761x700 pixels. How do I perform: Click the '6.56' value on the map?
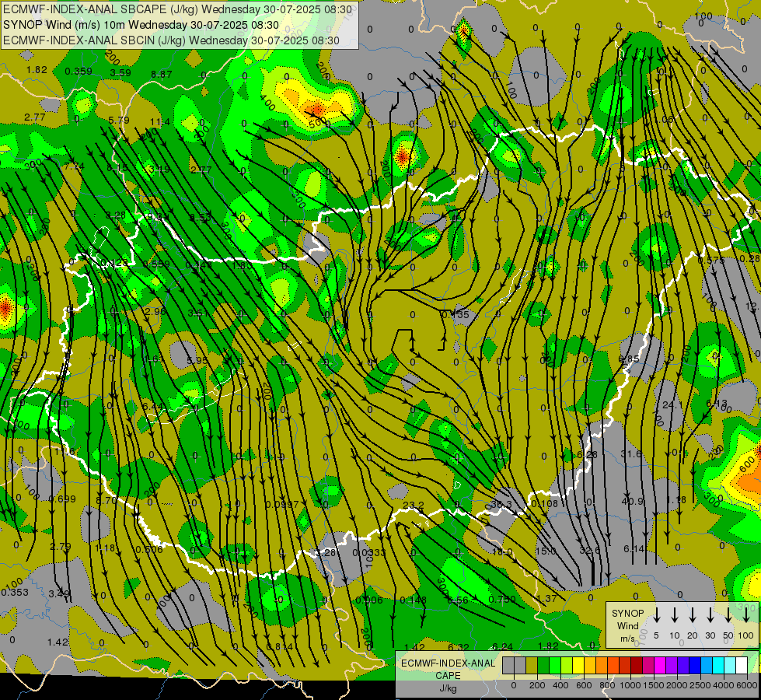(458, 600)
